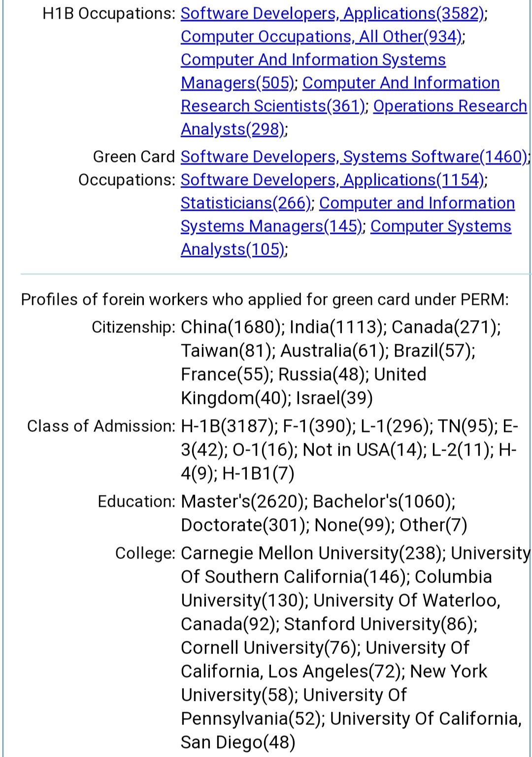
Task: Click Computer And Information Systems Managers(505) link
Action: tap(313, 60)
